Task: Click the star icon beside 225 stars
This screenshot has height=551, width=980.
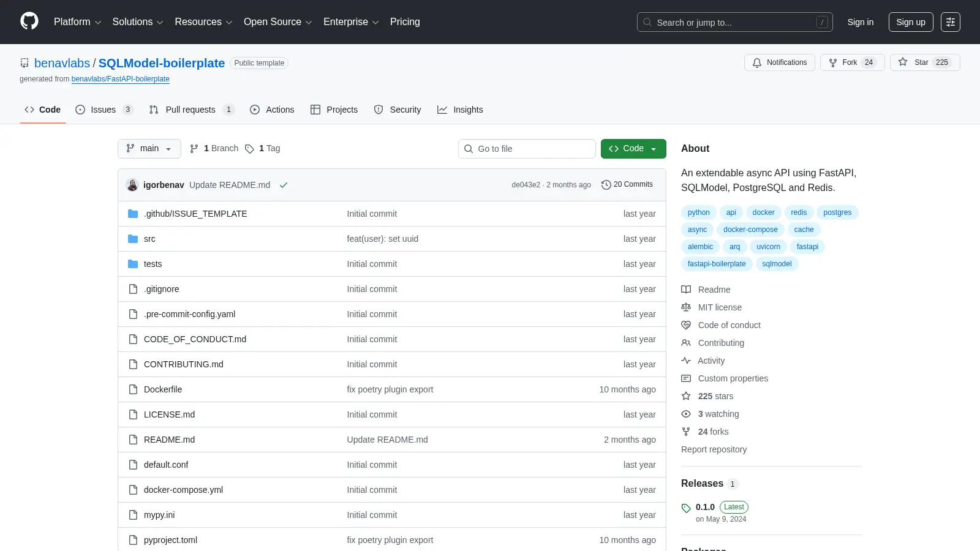Action: coord(686,396)
